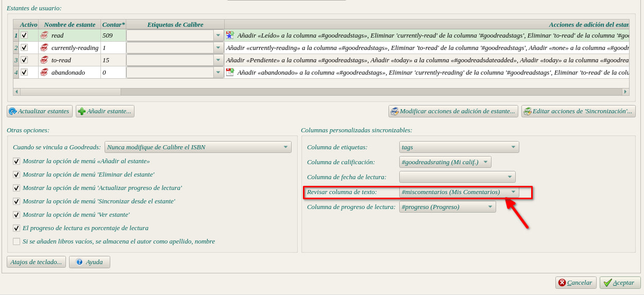Image resolution: width=644 pixels, height=295 pixels.
Task: Open Calibre tags dropdown for to-read row
Action: 175,60
